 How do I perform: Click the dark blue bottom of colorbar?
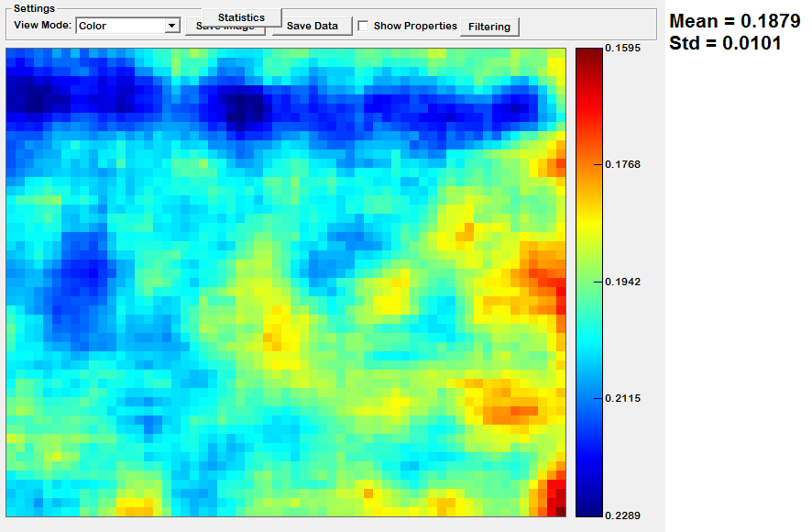click(x=588, y=510)
